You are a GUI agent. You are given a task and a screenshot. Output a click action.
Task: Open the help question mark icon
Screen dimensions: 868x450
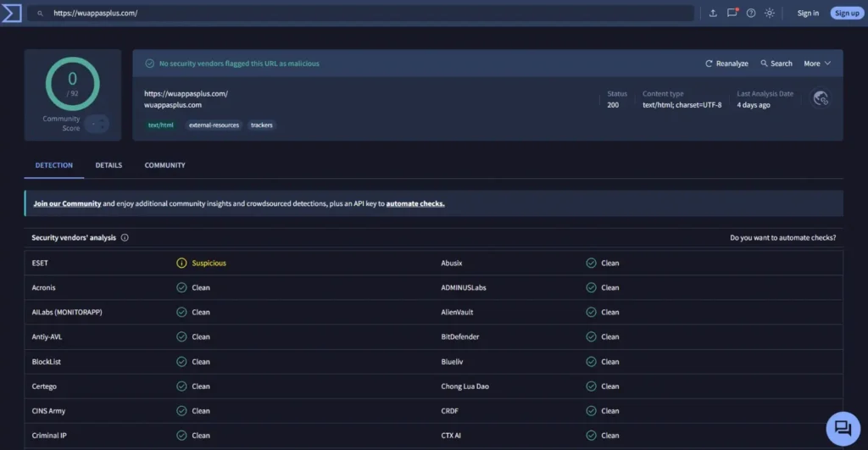click(751, 14)
